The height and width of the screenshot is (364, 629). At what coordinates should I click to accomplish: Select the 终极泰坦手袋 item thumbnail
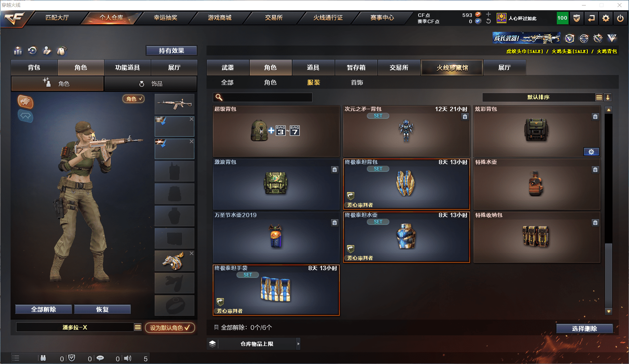point(276,290)
